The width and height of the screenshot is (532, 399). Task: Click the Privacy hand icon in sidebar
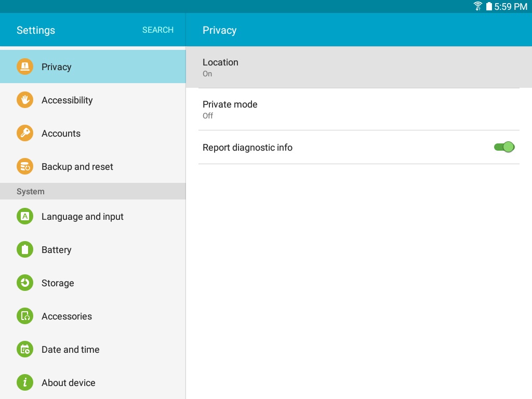click(25, 66)
